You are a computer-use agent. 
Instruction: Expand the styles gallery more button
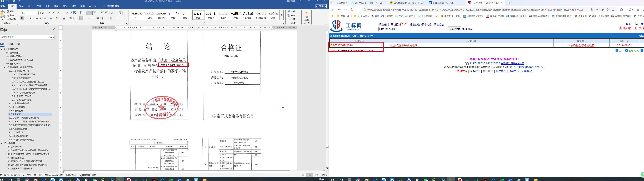282,15
